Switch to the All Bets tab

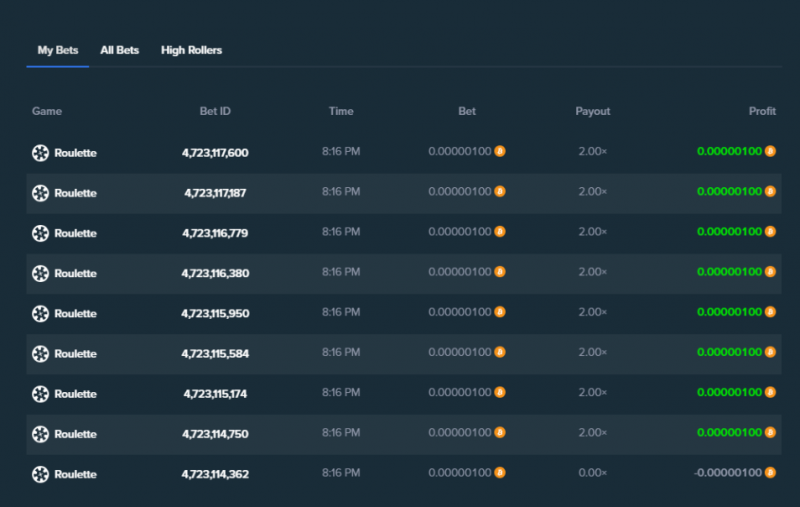(119, 50)
